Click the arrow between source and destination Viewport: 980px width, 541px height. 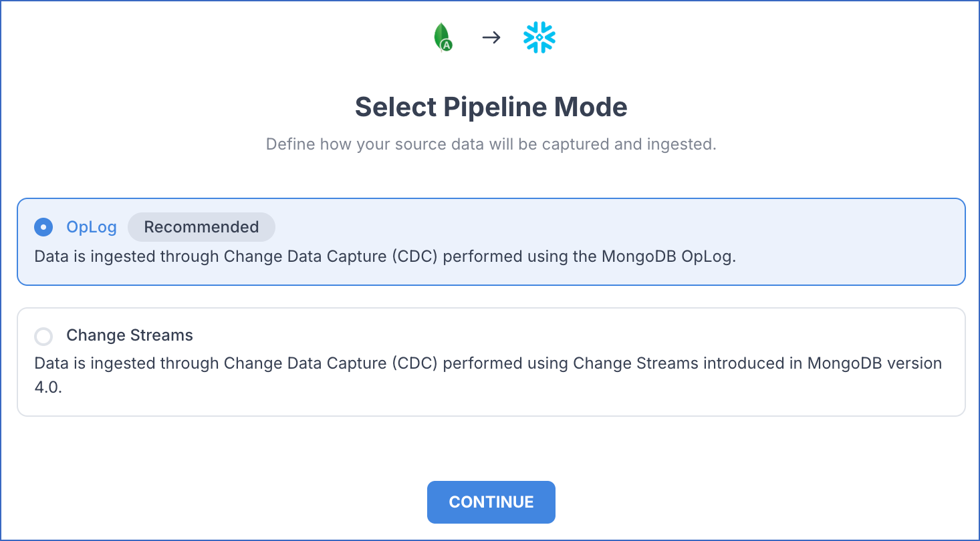coord(491,38)
